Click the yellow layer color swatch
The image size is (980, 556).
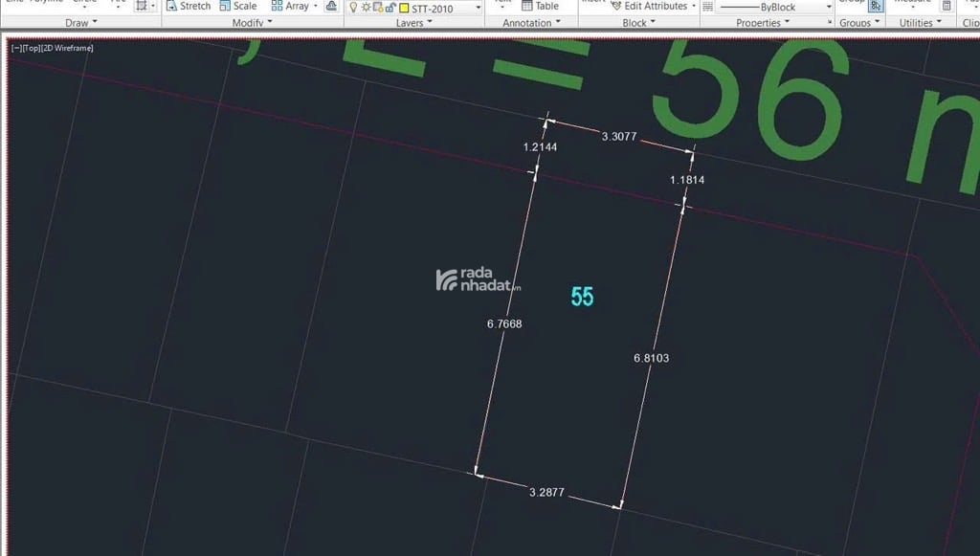tap(404, 9)
